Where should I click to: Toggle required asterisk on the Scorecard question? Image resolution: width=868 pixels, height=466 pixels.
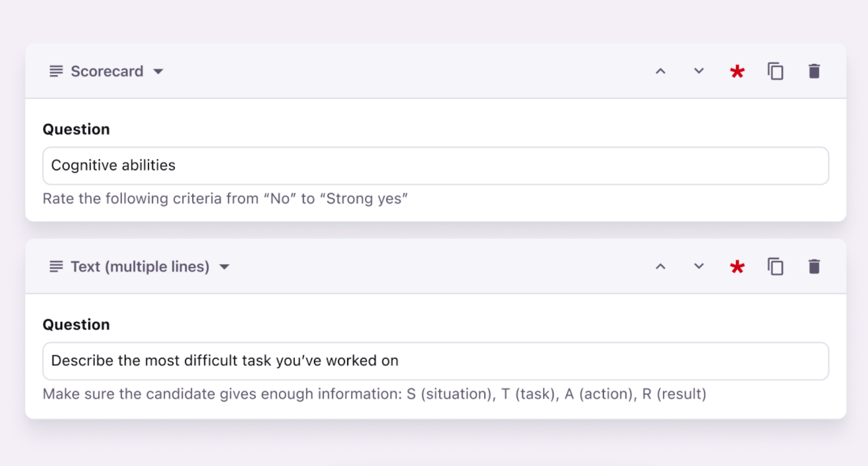coord(737,72)
